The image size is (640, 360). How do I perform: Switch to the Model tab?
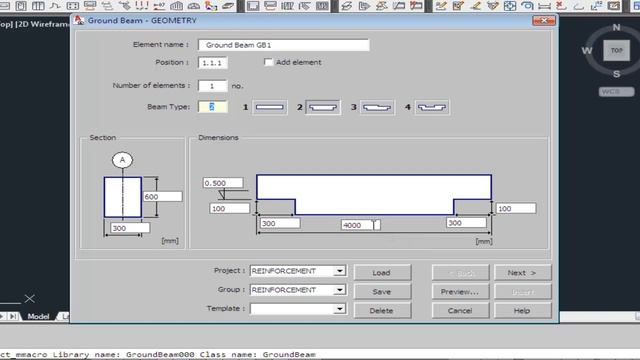(x=38, y=316)
